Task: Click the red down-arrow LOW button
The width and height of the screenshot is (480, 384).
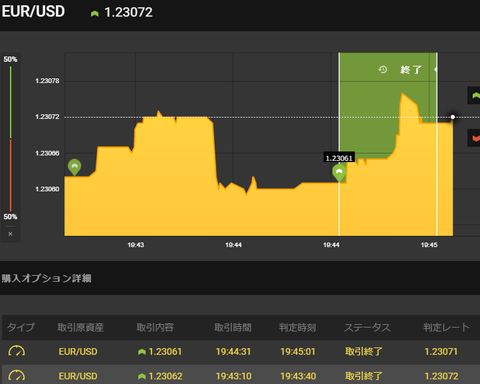Action: [474, 138]
